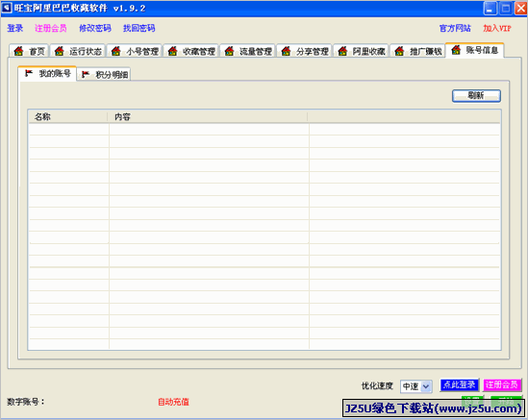Click the 内容 column header
Viewport: 528px width, 420px height.
point(208,117)
